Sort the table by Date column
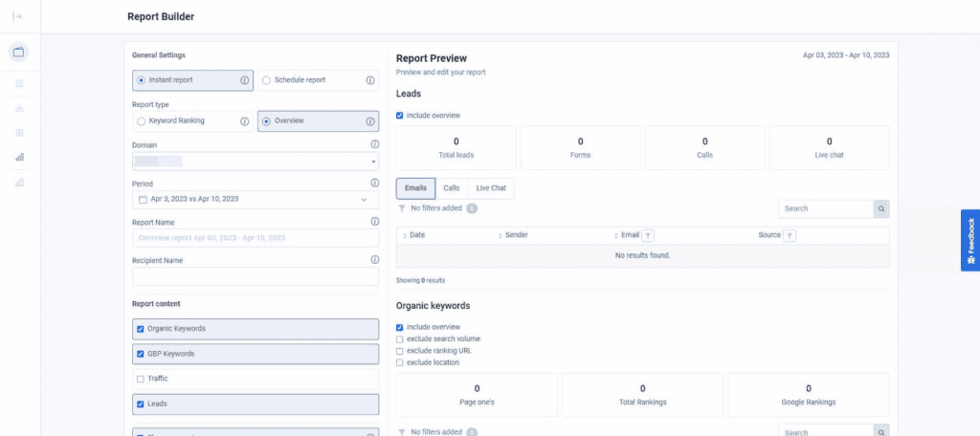This screenshot has width=980, height=436. pos(416,235)
